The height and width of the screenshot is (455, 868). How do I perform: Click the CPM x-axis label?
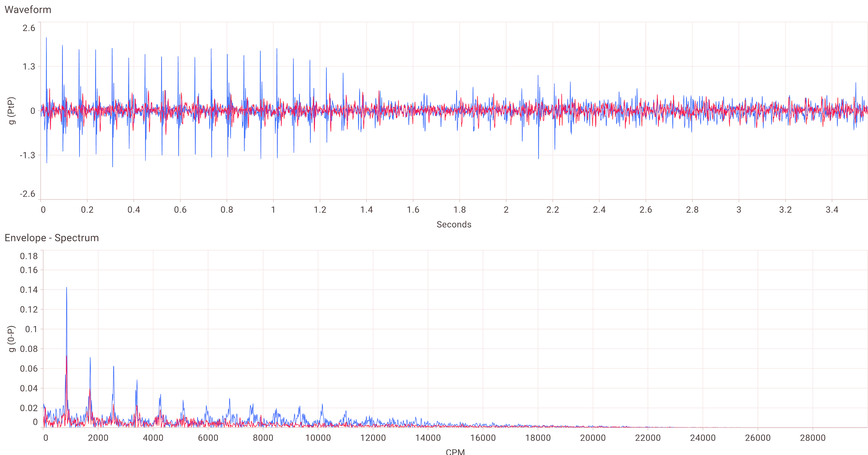pos(455,452)
